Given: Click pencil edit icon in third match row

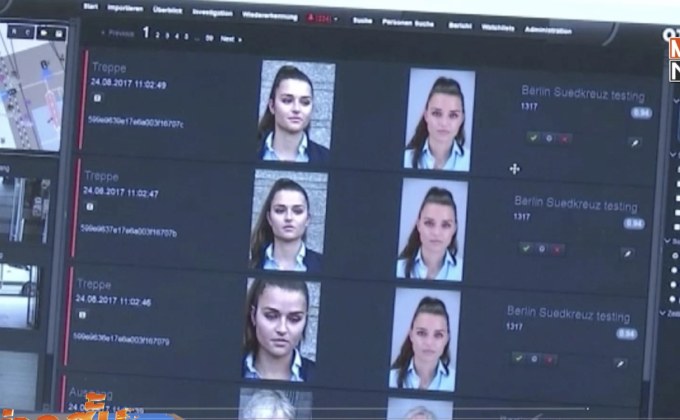Looking at the screenshot, I should click(619, 363).
